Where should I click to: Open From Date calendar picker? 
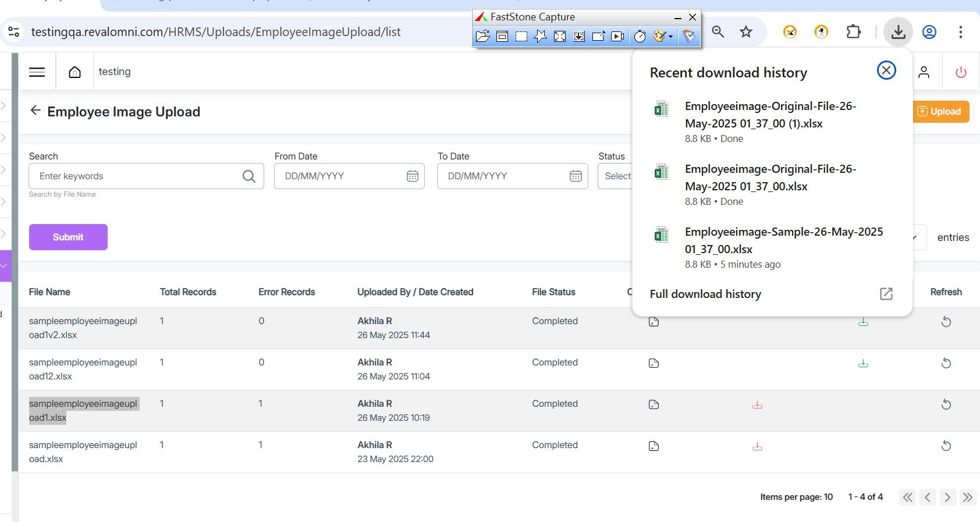(412, 176)
